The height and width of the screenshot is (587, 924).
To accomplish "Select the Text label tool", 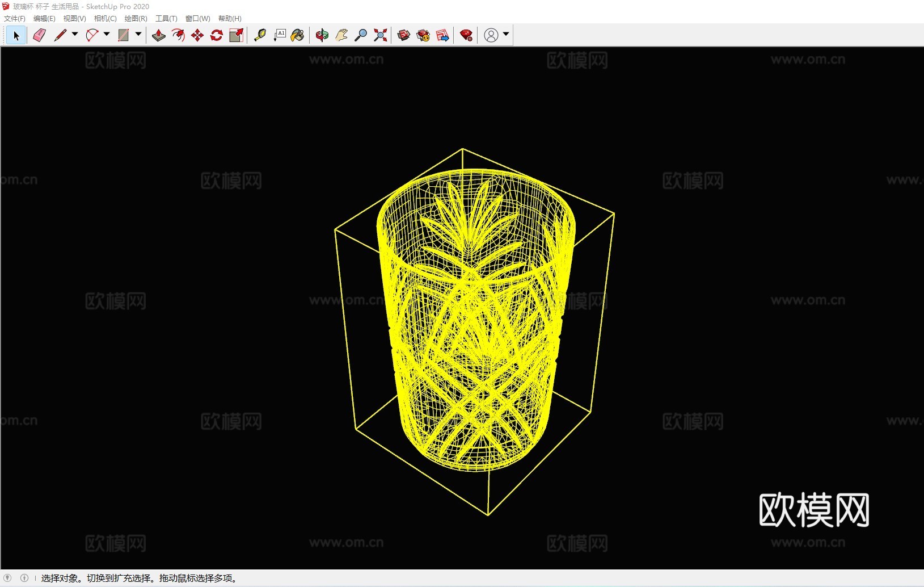I will (280, 35).
